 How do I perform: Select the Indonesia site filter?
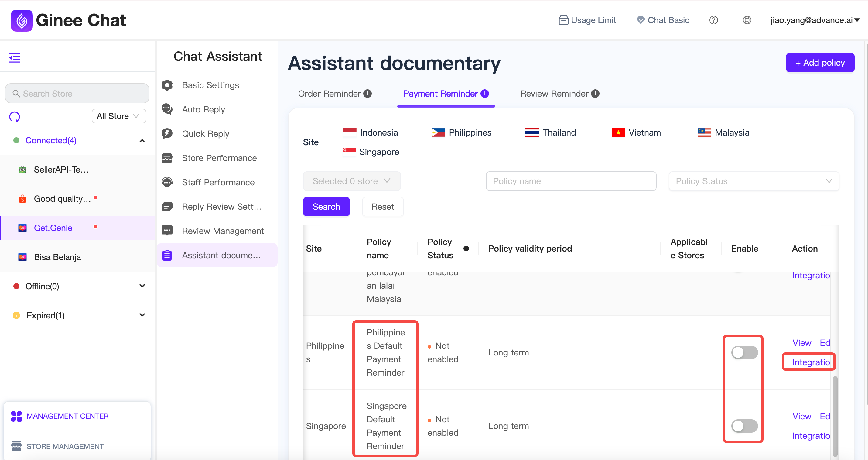[370, 132]
